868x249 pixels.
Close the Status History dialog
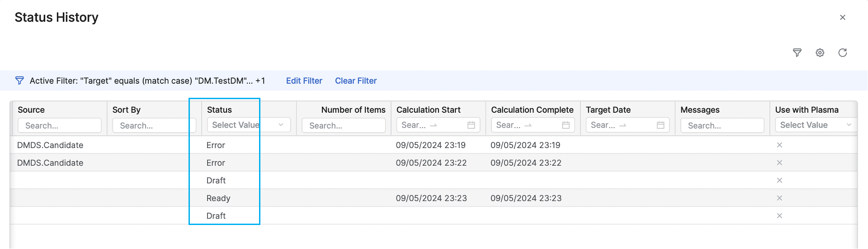842,18
